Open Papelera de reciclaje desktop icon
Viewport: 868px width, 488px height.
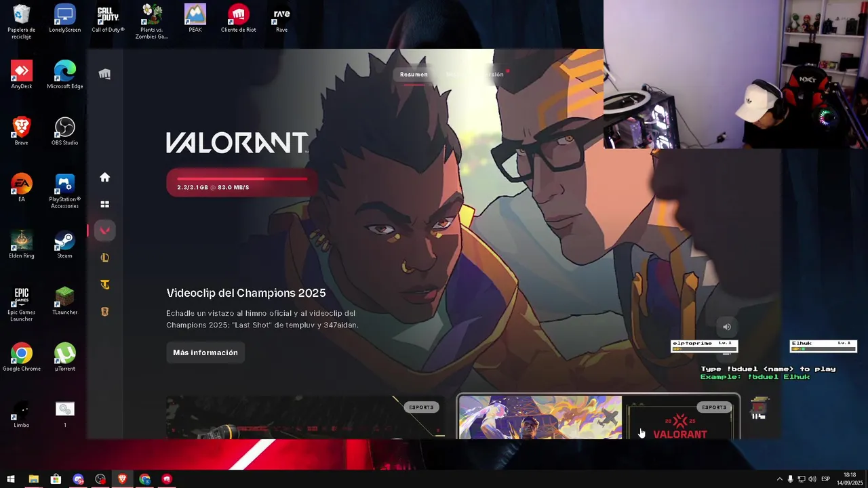point(21,22)
